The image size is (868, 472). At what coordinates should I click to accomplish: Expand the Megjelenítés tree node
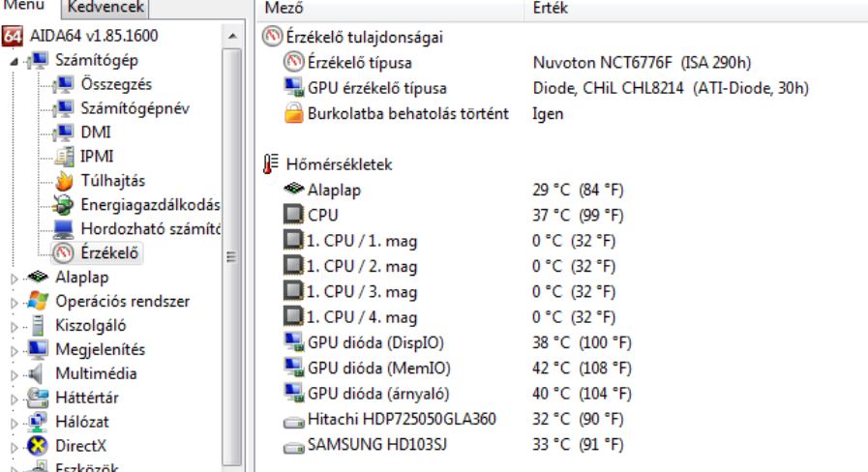[15, 350]
